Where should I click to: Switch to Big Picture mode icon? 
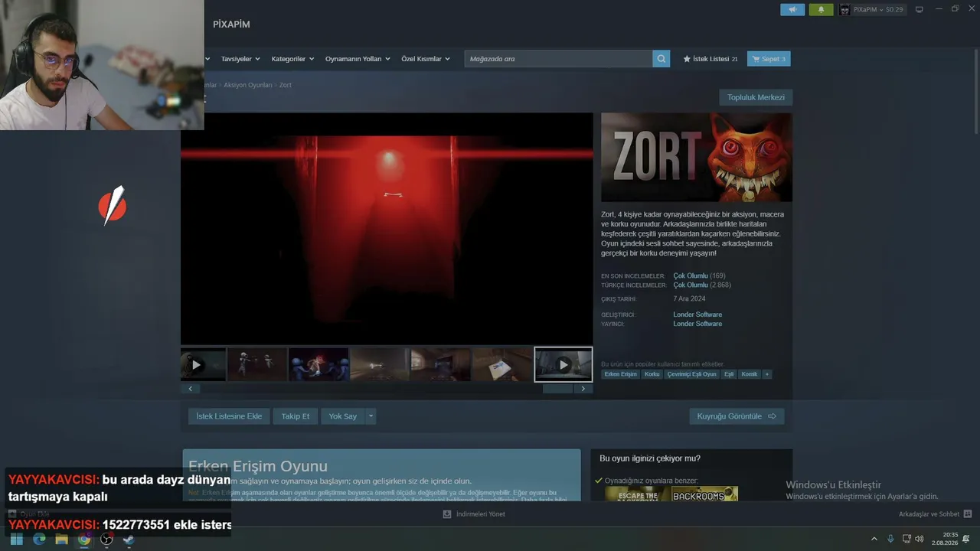[920, 9]
